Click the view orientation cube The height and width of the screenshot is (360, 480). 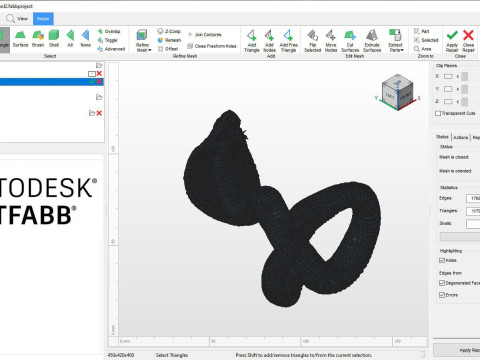click(397, 91)
